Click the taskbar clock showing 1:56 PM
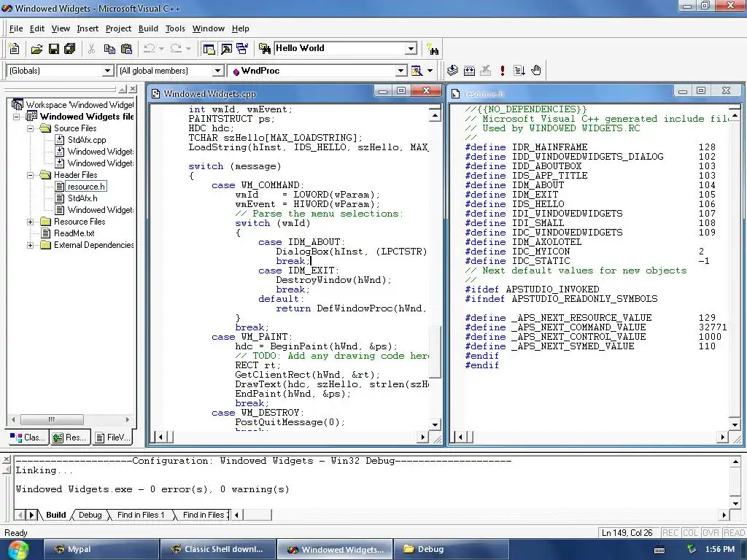 [x=720, y=549]
